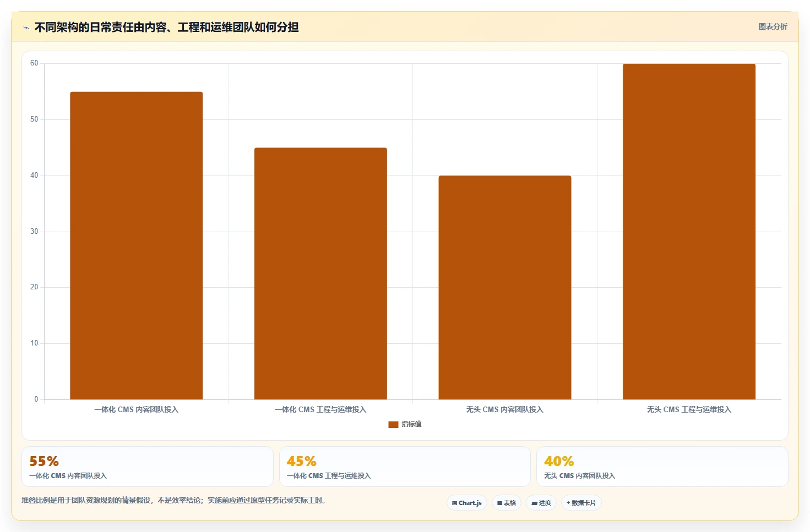Screen dimensions: 810x532
Task: Click the 图表分析 label in the header
Action: tap(773, 26)
